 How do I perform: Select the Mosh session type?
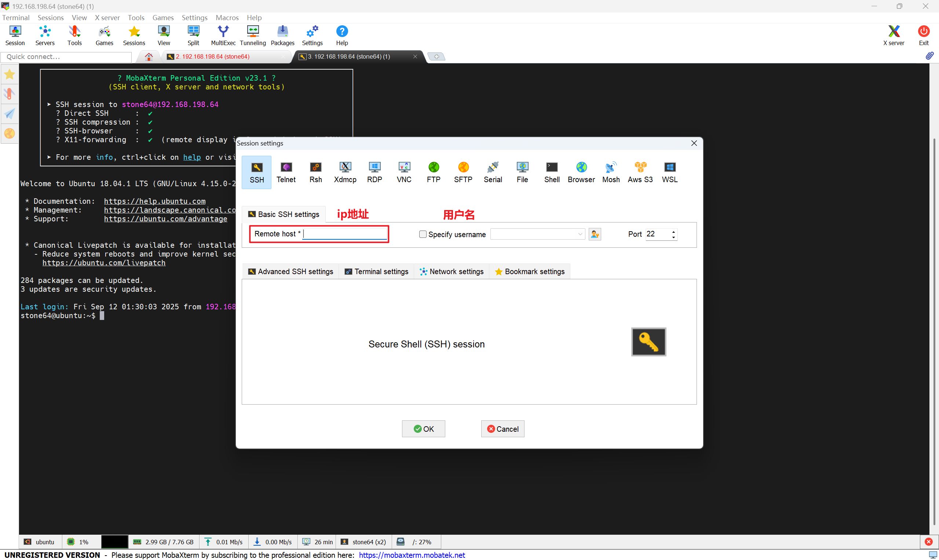click(611, 173)
